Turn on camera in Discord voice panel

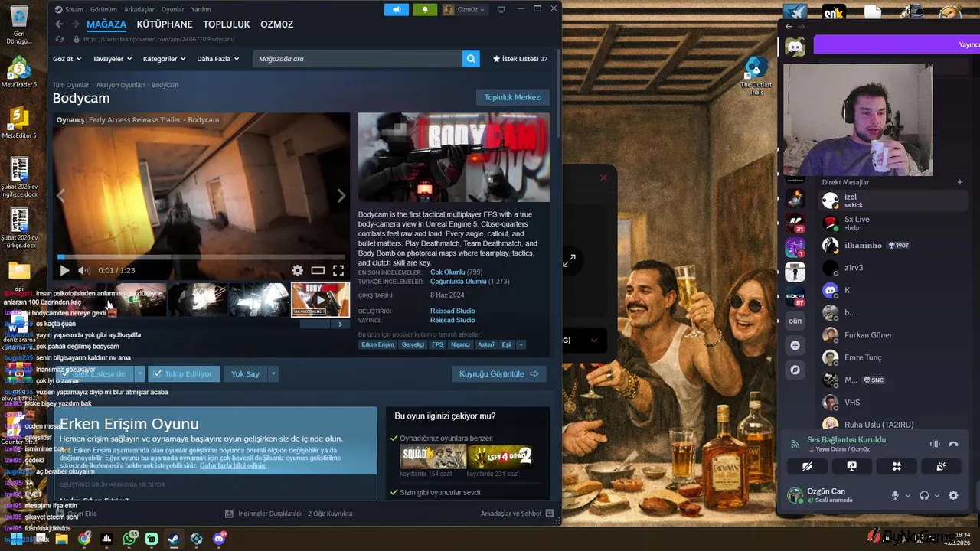tap(807, 466)
